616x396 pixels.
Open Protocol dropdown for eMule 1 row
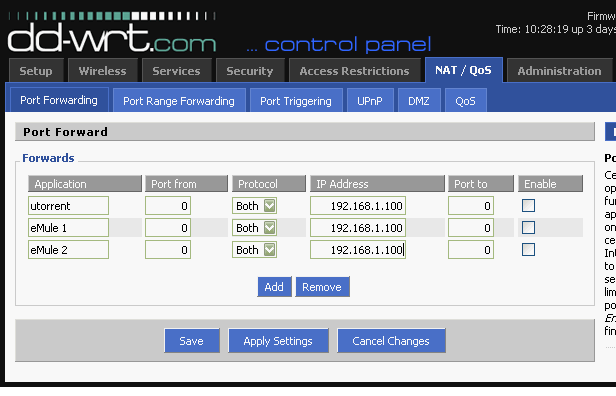click(x=254, y=227)
